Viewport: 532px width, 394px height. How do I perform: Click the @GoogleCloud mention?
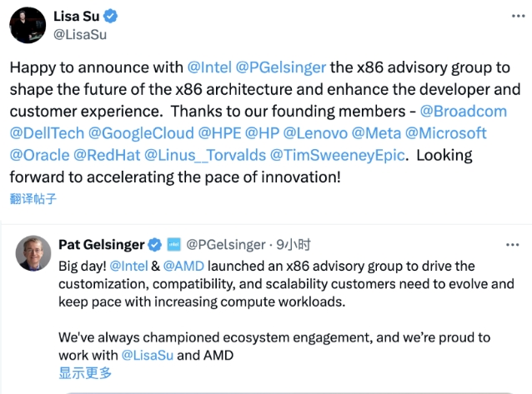pyautogui.click(x=141, y=133)
